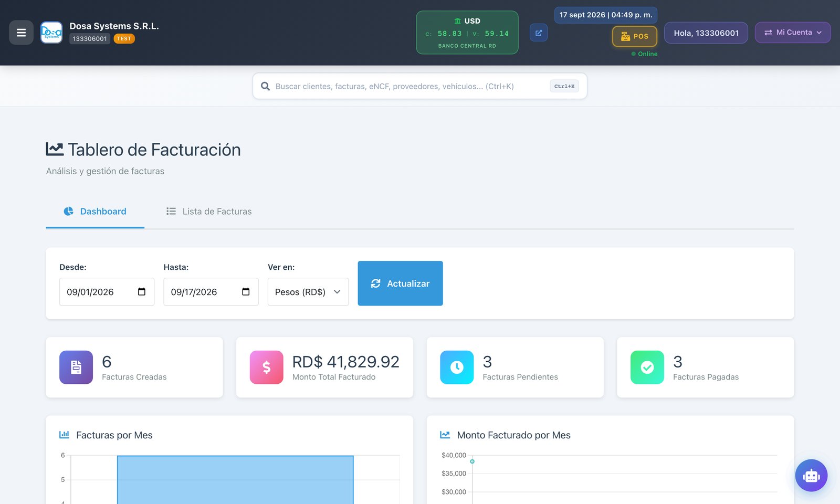Viewport: 840px width, 504px height.
Task: Switch to the Dashboard tab
Action: tap(95, 212)
